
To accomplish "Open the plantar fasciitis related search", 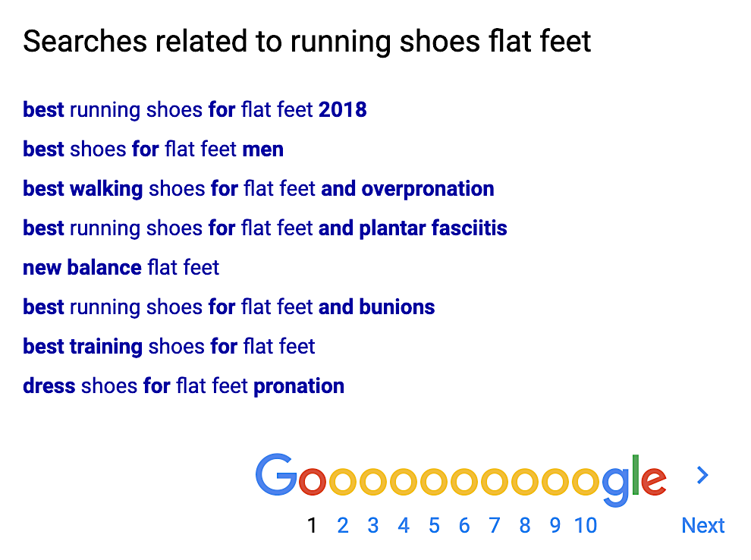I will tap(265, 228).
